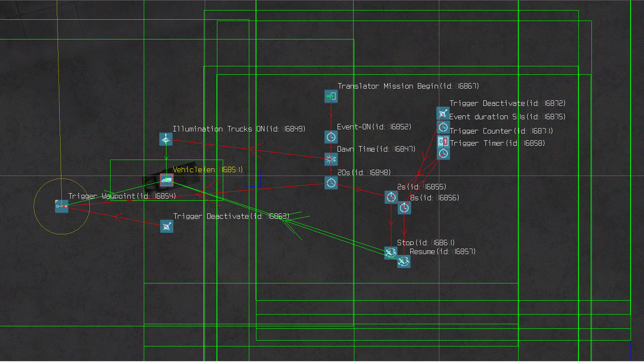The width and height of the screenshot is (644, 362).
Task: Select the Stop command node icon
Action: [391, 253]
